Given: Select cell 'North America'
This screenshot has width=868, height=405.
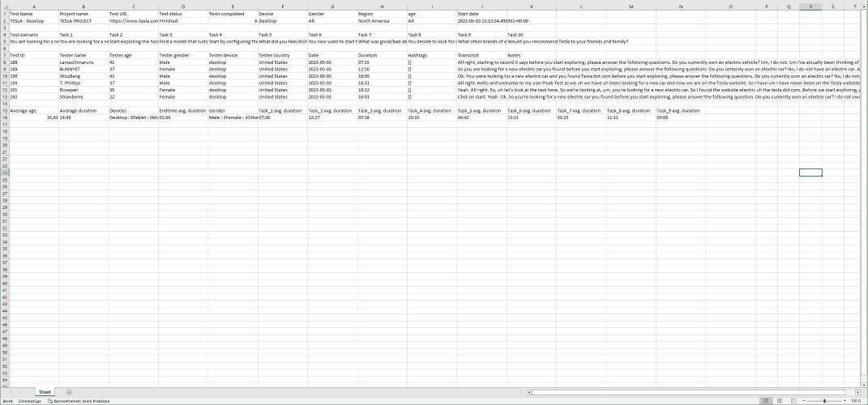Looking at the screenshot, I should pos(382,20).
